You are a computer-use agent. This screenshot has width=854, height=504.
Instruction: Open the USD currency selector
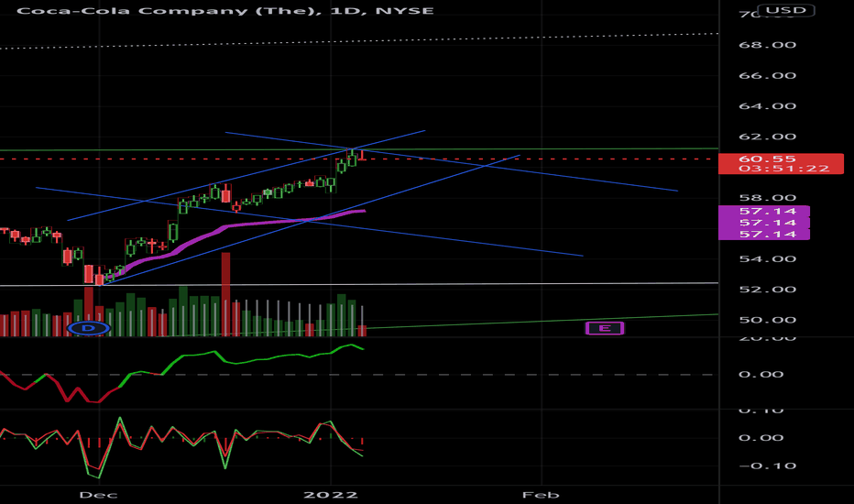point(786,10)
